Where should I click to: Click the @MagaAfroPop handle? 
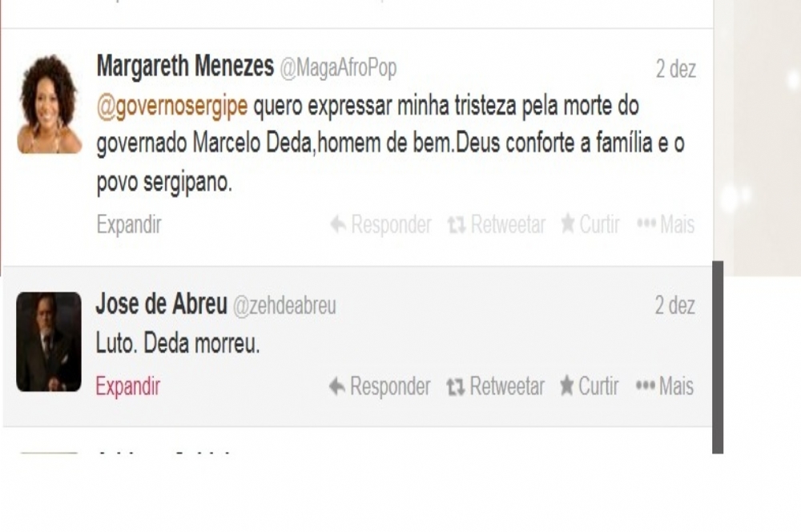(x=338, y=68)
